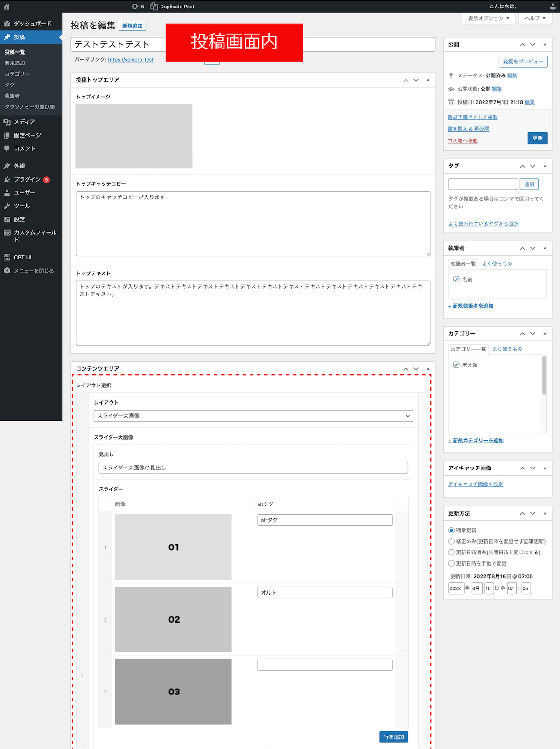Expand 表示オプション panel

(488, 18)
